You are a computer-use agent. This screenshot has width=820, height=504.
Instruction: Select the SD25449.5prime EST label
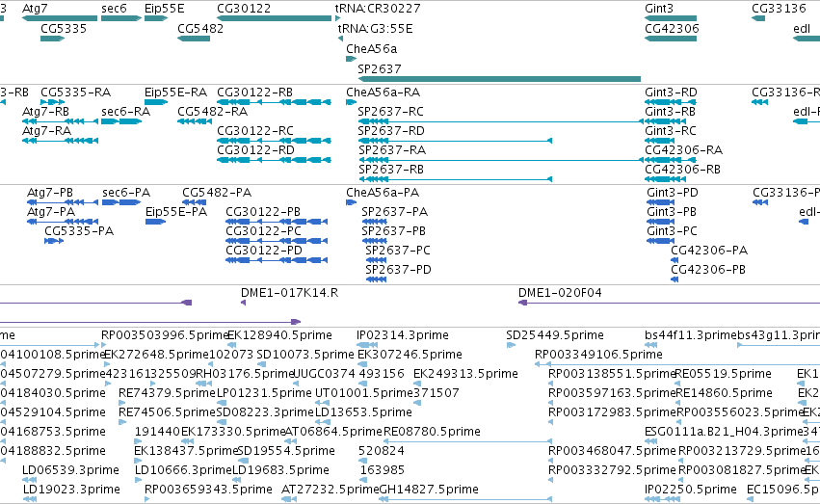(555, 335)
